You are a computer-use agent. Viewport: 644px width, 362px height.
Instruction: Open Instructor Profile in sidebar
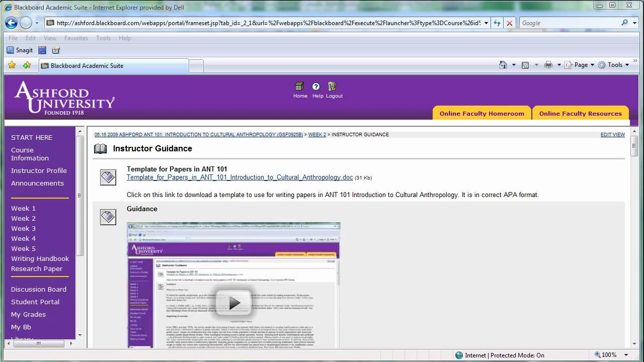(x=39, y=170)
